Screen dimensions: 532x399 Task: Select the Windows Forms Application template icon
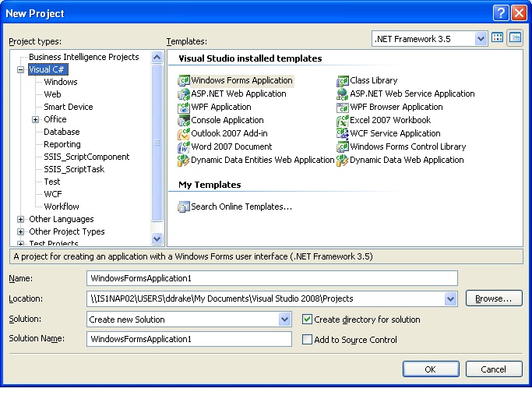[x=184, y=81]
